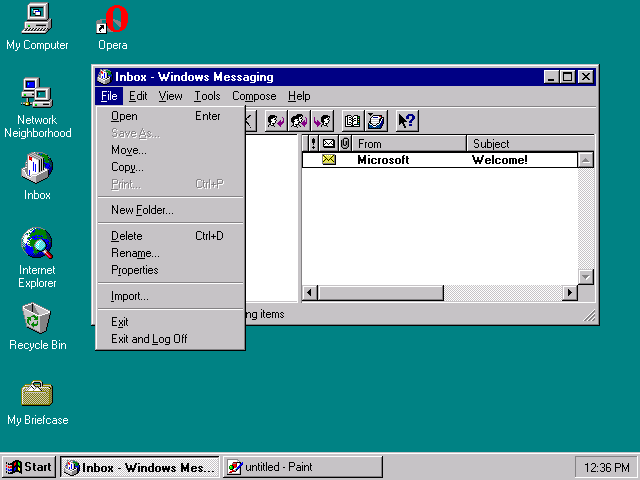
Task: Choose Delete from the File menu
Action: pos(171,236)
